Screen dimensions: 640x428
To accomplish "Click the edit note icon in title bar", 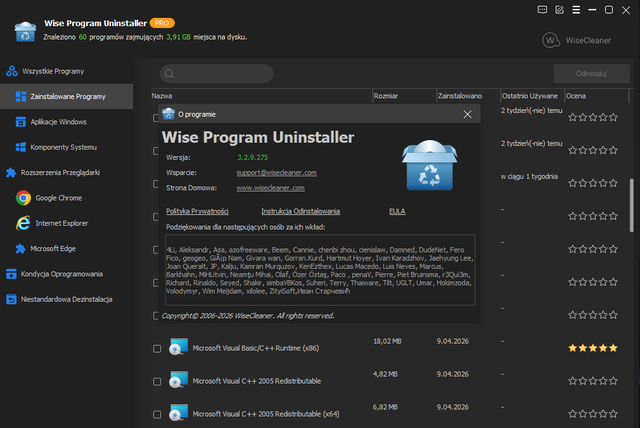I will [x=559, y=10].
